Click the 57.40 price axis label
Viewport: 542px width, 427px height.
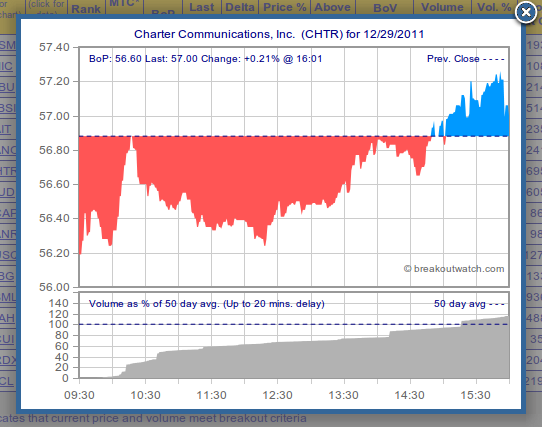pos(54,47)
